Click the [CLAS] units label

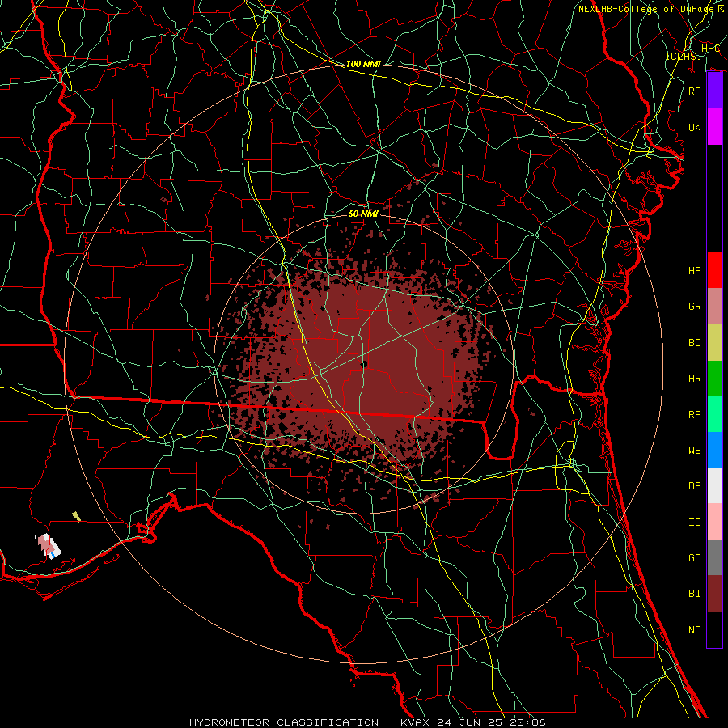[x=684, y=56]
